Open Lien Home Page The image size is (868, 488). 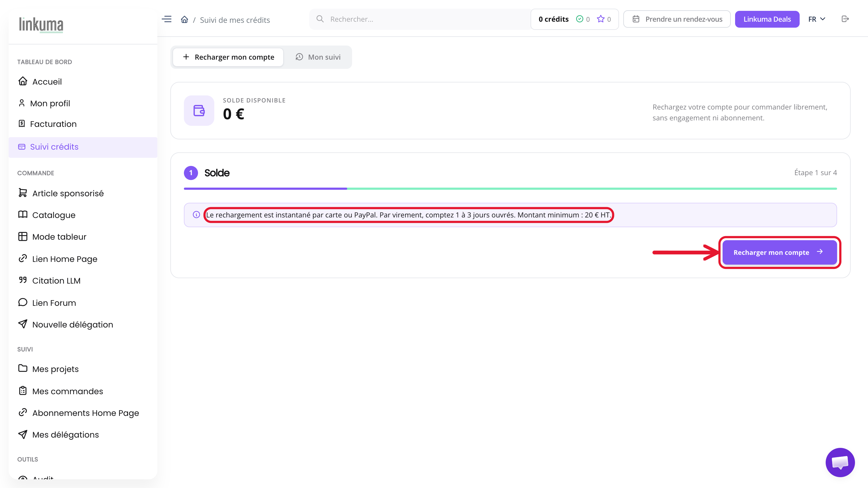click(x=83, y=259)
